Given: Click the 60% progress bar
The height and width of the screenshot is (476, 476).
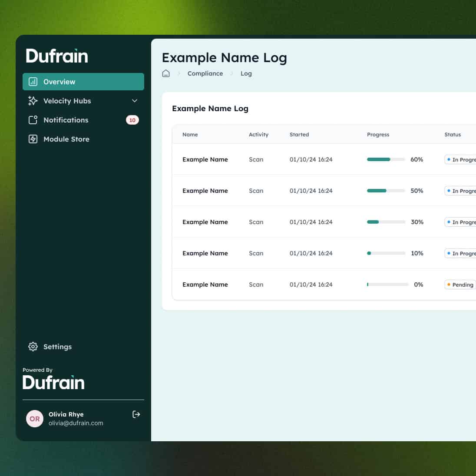Looking at the screenshot, I should pyautogui.click(x=386, y=159).
